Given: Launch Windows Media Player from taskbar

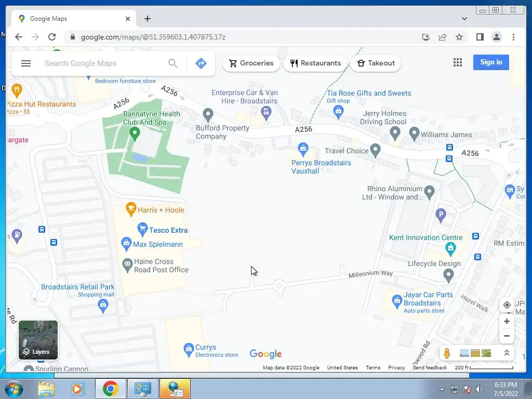Looking at the screenshot, I should (x=77, y=389).
